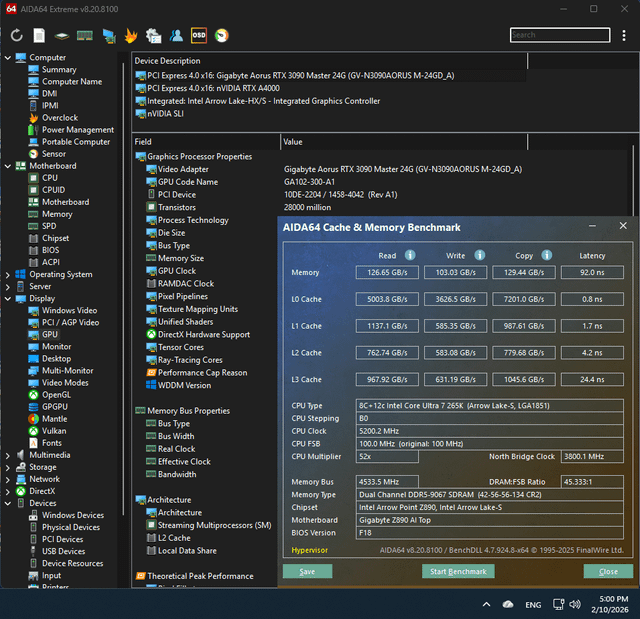The width and height of the screenshot is (640, 619).
Task: Collapse the Motherboard tree node
Action: pos(8,166)
